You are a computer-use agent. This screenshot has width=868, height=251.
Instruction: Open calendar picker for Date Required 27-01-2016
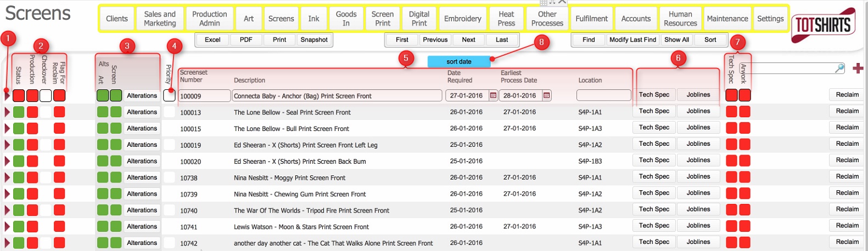[x=493, y=95]
